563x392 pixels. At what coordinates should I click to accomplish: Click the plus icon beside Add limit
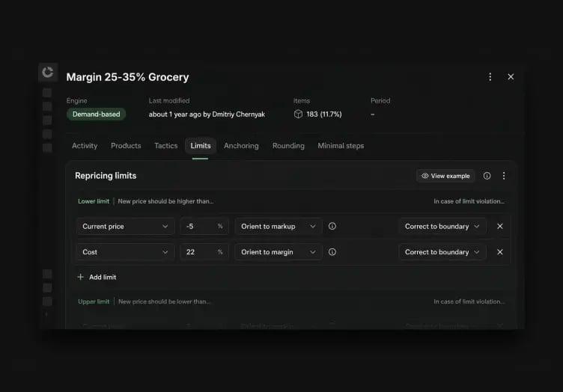[x=81, y=278]
